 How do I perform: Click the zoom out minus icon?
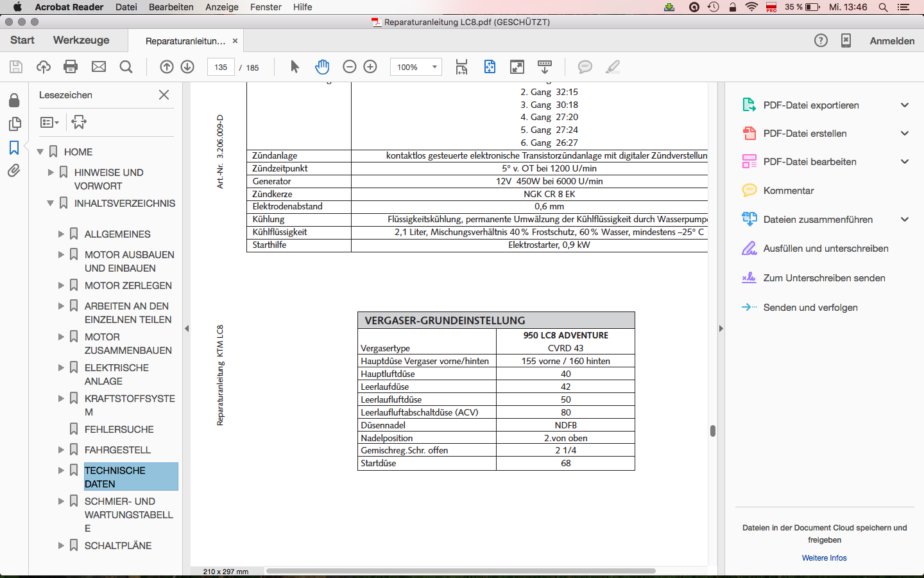click(x=350, y=67)
